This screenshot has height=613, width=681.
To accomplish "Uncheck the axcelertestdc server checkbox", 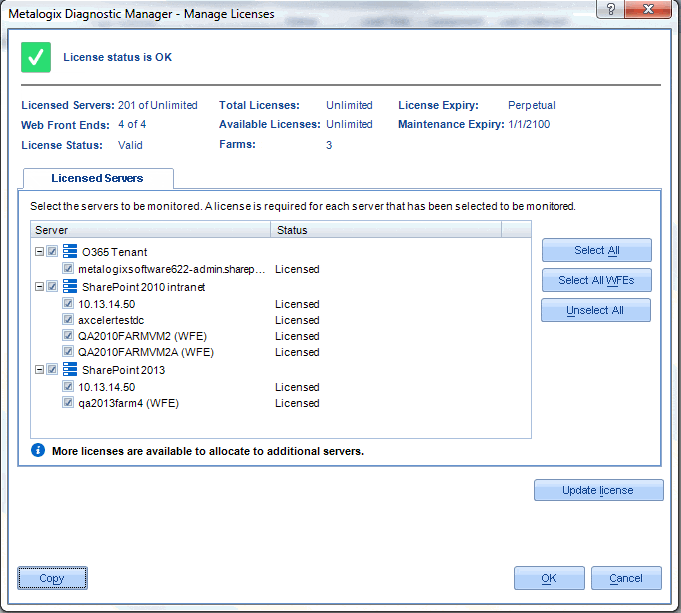I will [68, 319].
